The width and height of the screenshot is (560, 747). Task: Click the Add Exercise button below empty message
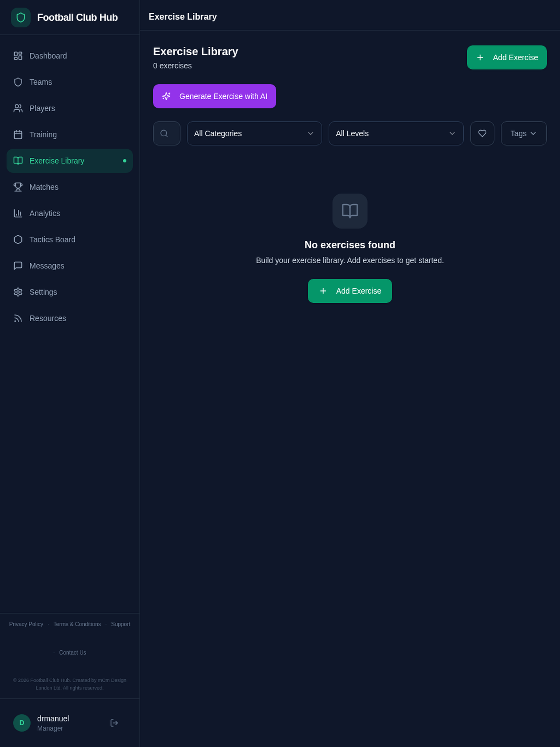coord(350,291)
